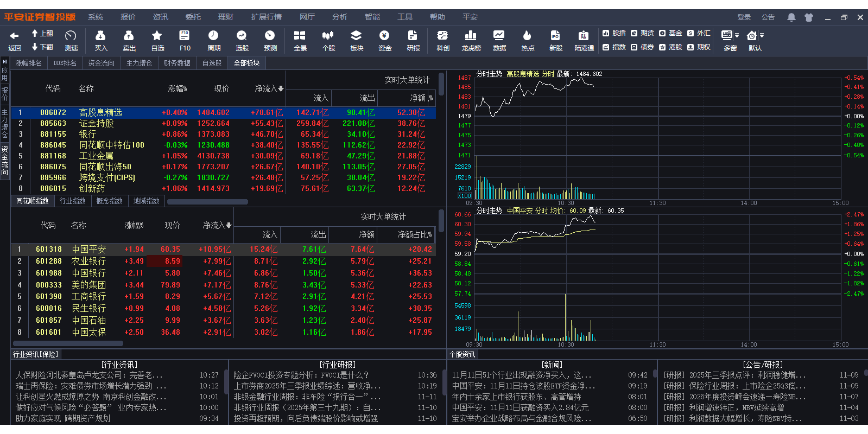Switch to the 概念指数 tab

110,201
